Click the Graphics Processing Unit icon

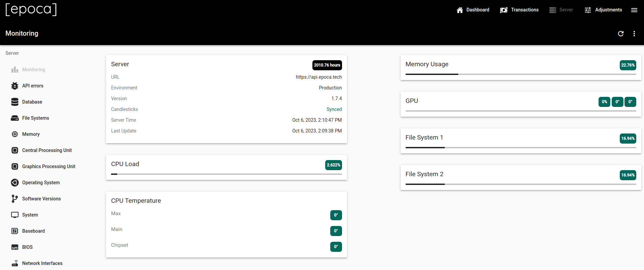coord(15,166)
